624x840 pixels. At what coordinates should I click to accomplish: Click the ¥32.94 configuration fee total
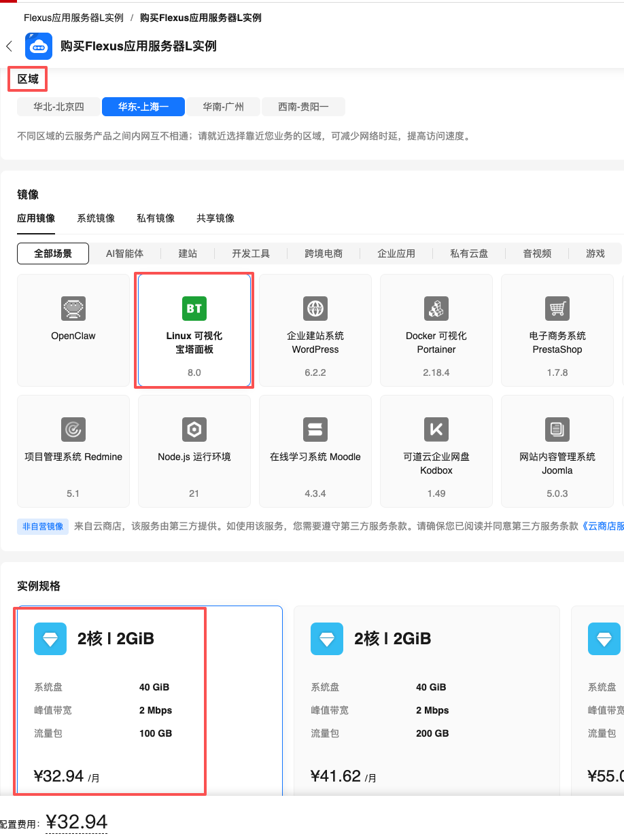pyautogui.click(x=77, y=822)
